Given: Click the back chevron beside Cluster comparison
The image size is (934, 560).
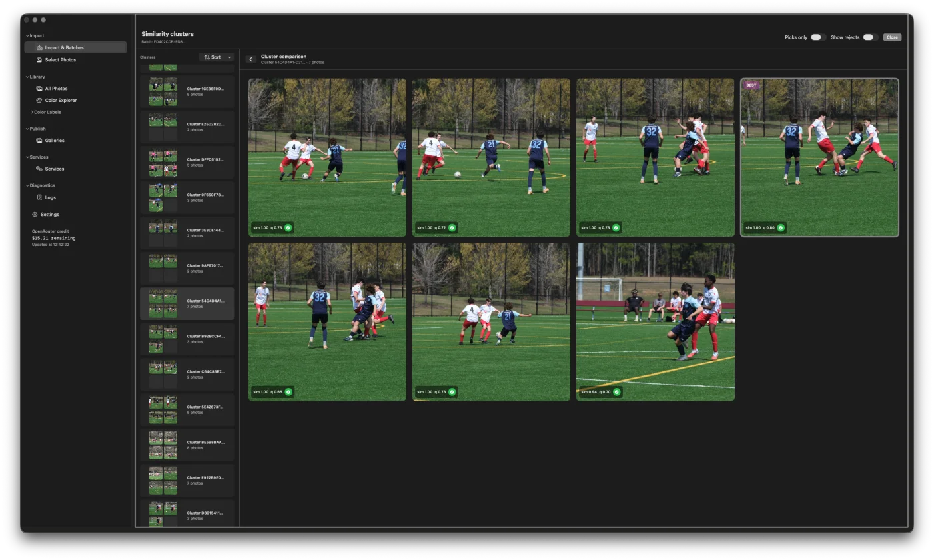Looking at the screenshot, I should [x=251, y=59].
